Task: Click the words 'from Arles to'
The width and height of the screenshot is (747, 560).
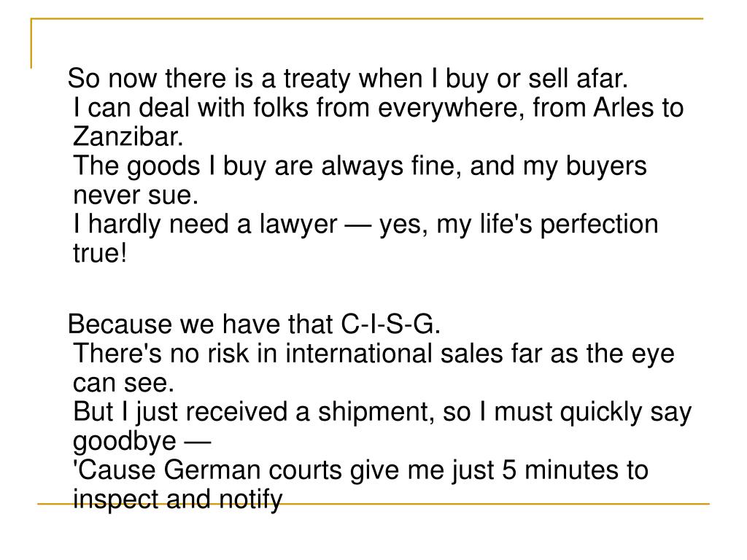Action: (608, 108)
